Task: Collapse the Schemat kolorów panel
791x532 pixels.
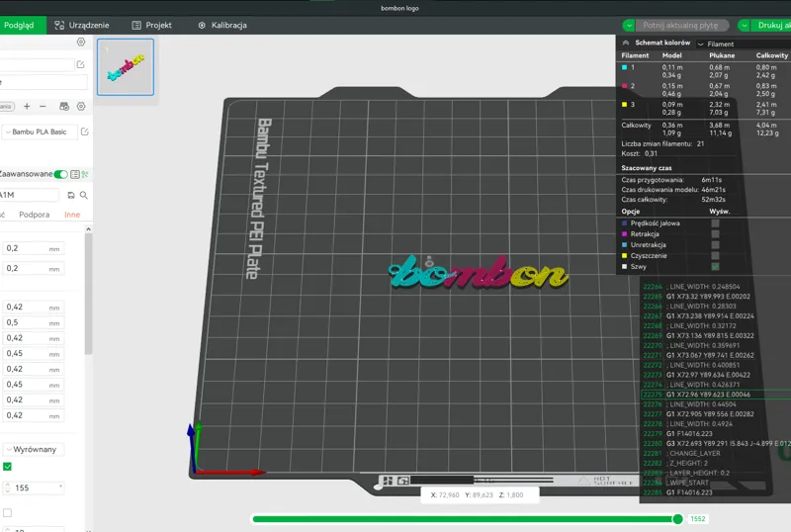Action: (626, 43)
